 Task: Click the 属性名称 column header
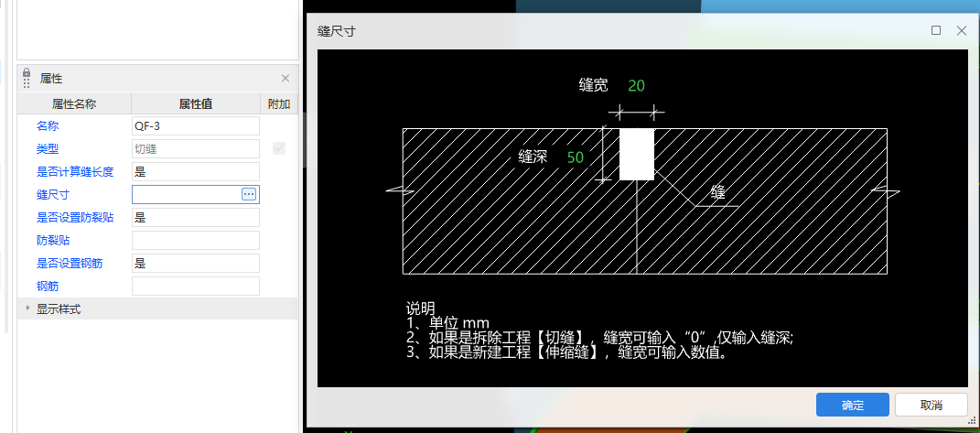coord(74,103)
